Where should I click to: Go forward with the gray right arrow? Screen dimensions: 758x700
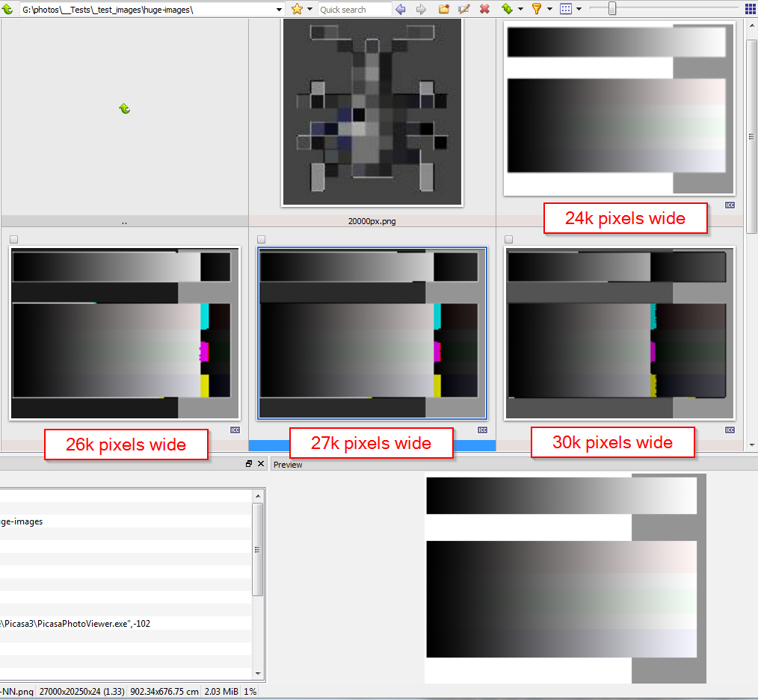point(421,9)
